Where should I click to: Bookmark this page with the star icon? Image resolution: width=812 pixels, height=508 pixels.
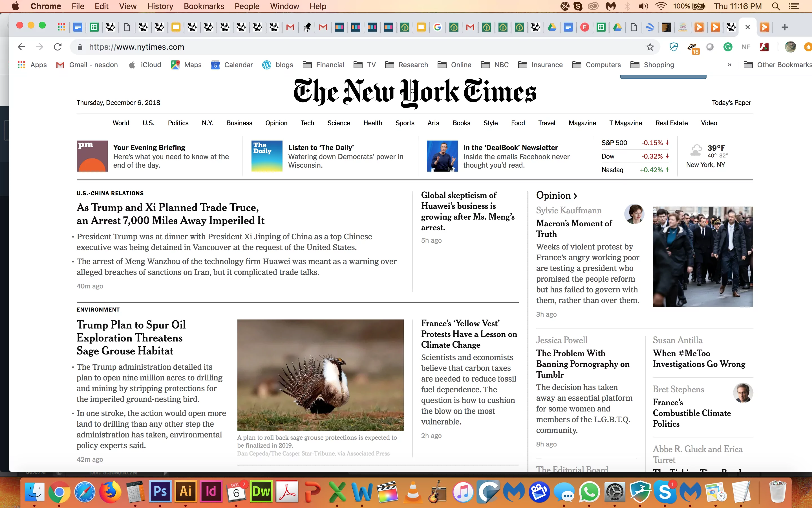(x=650, y=47)
